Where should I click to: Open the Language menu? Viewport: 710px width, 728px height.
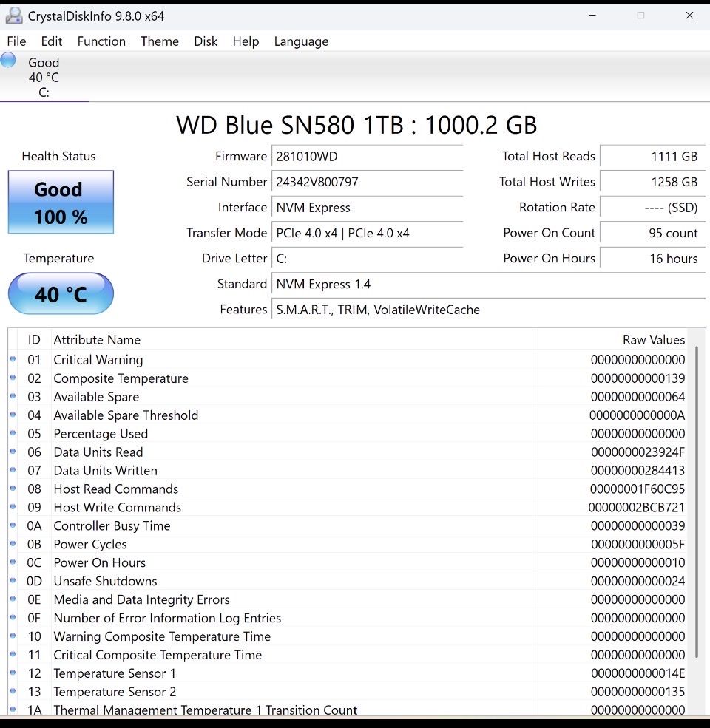click(x=301, y=41)
